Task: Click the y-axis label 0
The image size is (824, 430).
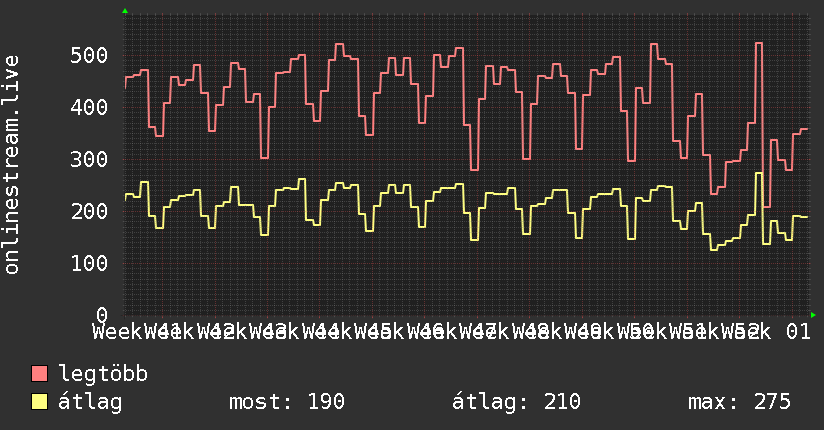Action: 102,315
